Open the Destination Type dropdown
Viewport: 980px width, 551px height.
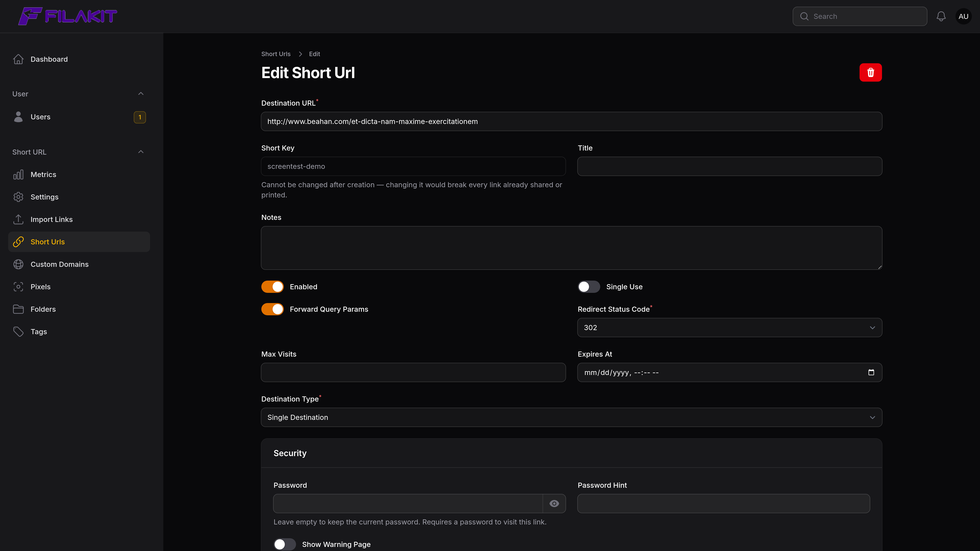[571, 417]
